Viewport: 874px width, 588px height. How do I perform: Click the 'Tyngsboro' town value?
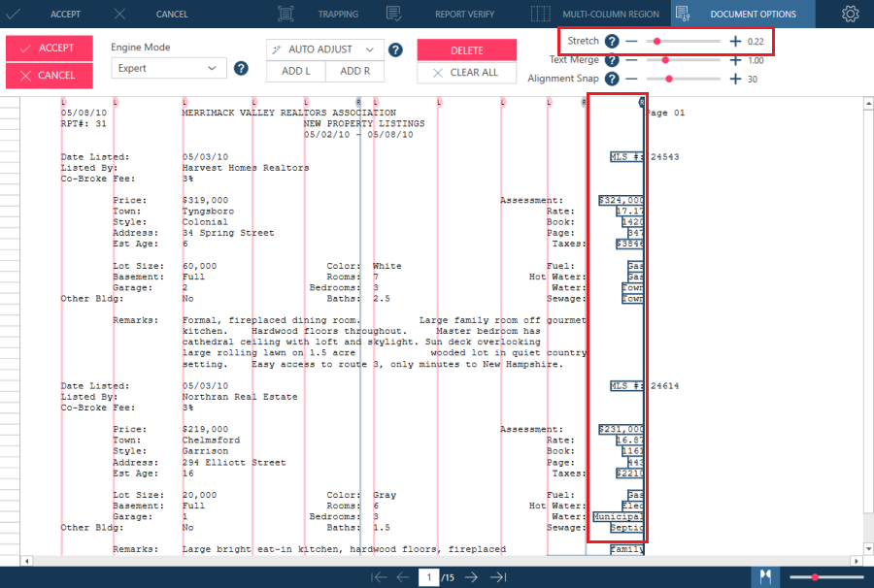point(208,212)
